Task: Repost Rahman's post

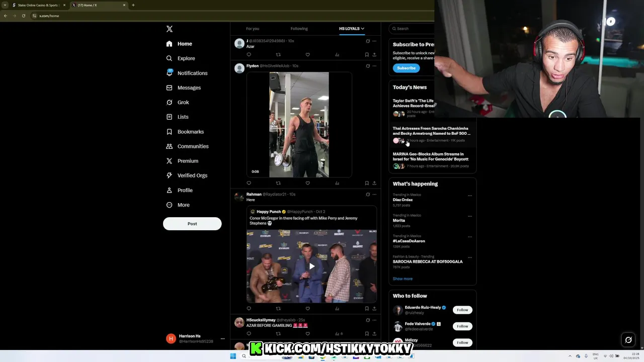Action: (x=278, y=309)
